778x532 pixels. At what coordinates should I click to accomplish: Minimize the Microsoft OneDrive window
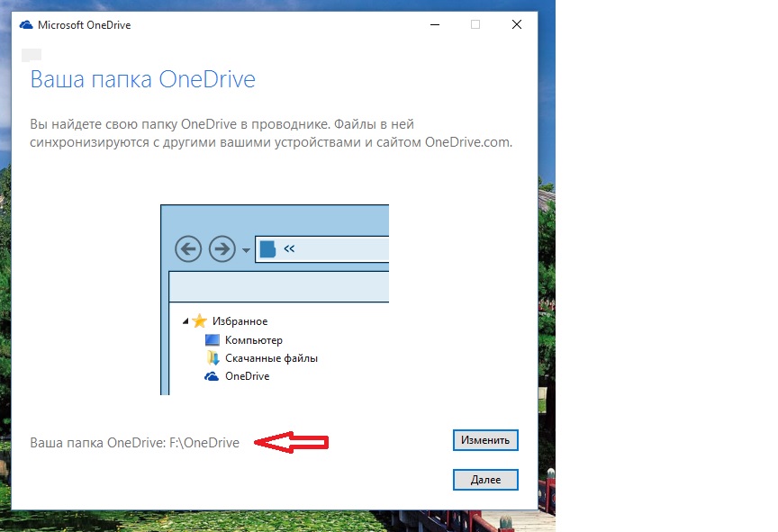coord(435,25)
